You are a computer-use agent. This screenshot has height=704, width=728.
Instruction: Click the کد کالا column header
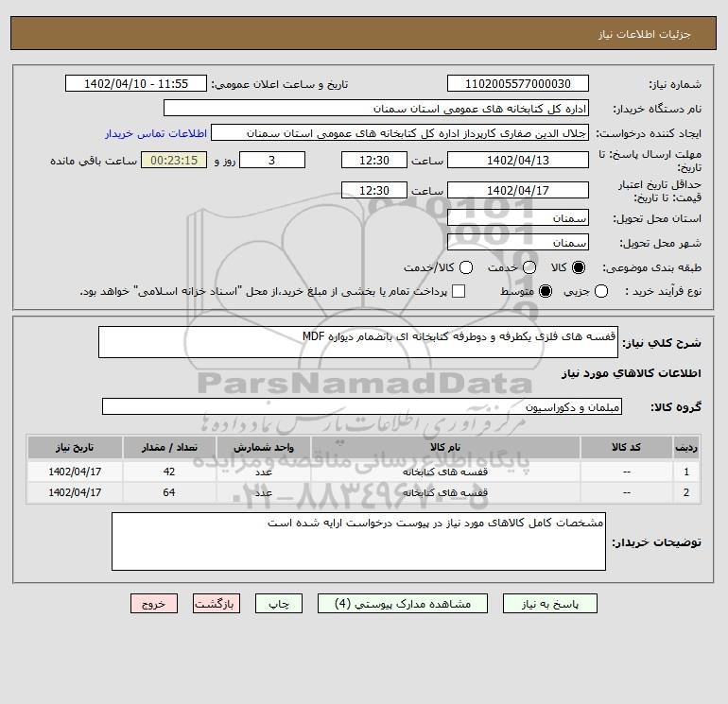626,447
